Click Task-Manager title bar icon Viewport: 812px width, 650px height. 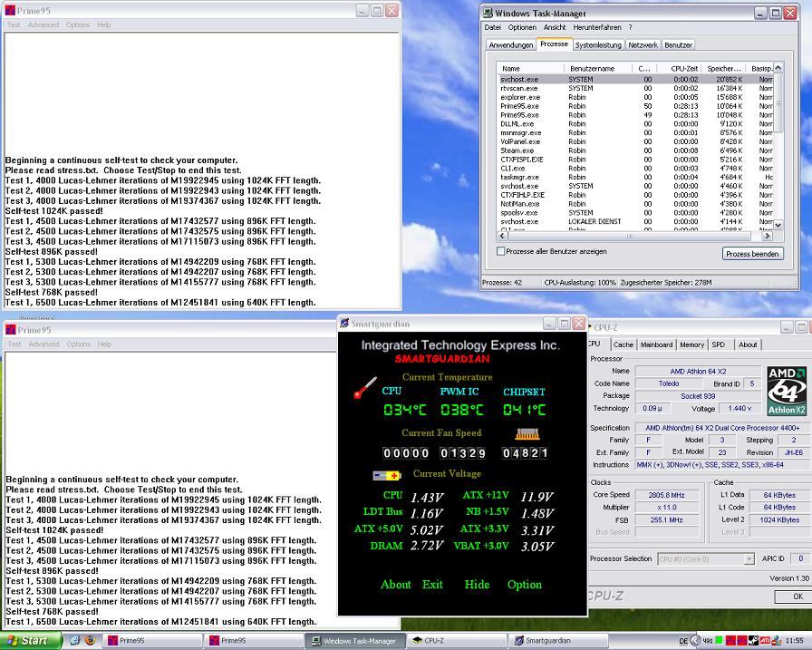tap(488, 13)
